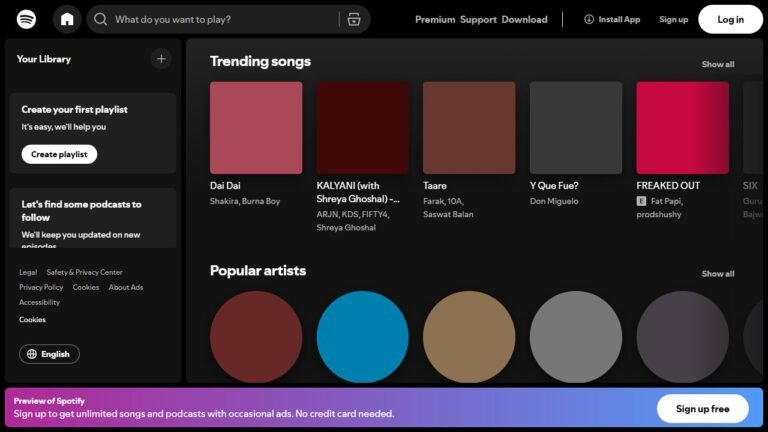This screenshot has width=768, height=432.
Task: Open the Support link
Action: pyautogui.click(x=478, y=20)
